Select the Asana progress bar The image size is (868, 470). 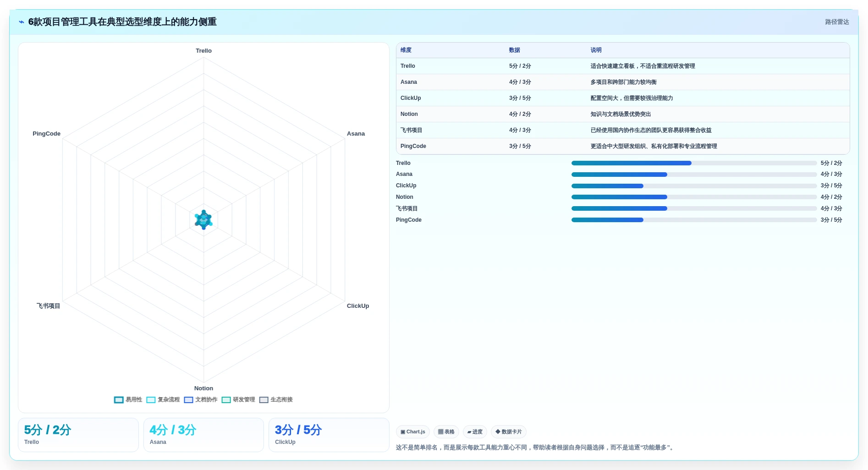coord(694,175)
